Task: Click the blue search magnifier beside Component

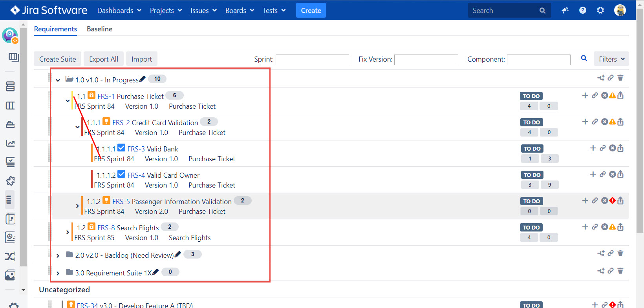Action: pyautogui.click(x=584, y=58)
